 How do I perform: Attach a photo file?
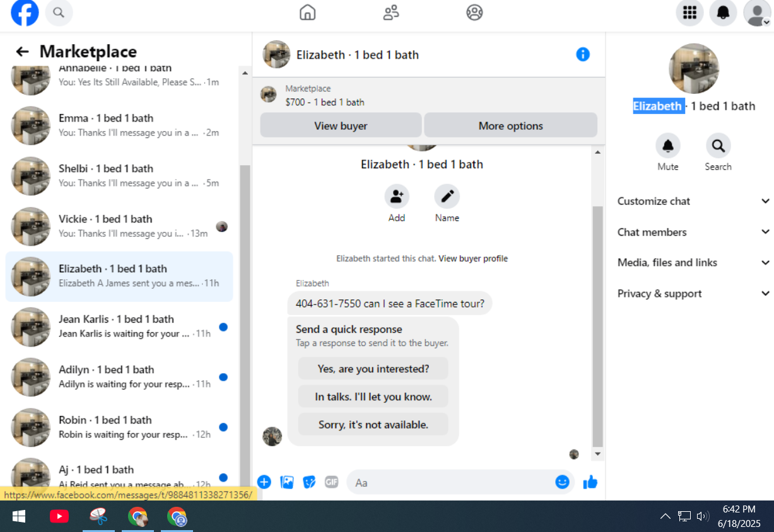pyautogui.click(x=287, y=482)
